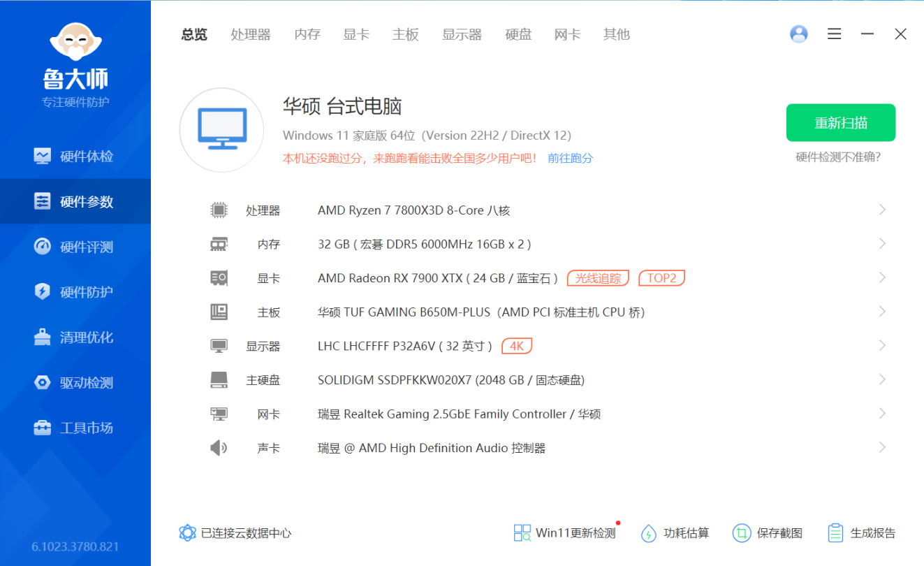Switch to the 显卡 tab

[x=356, y=34]
